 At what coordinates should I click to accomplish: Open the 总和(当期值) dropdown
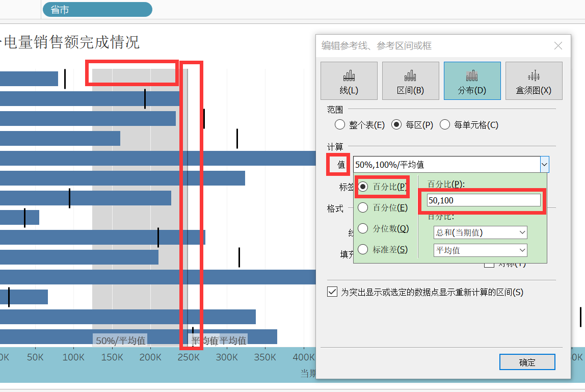point(480,232)
